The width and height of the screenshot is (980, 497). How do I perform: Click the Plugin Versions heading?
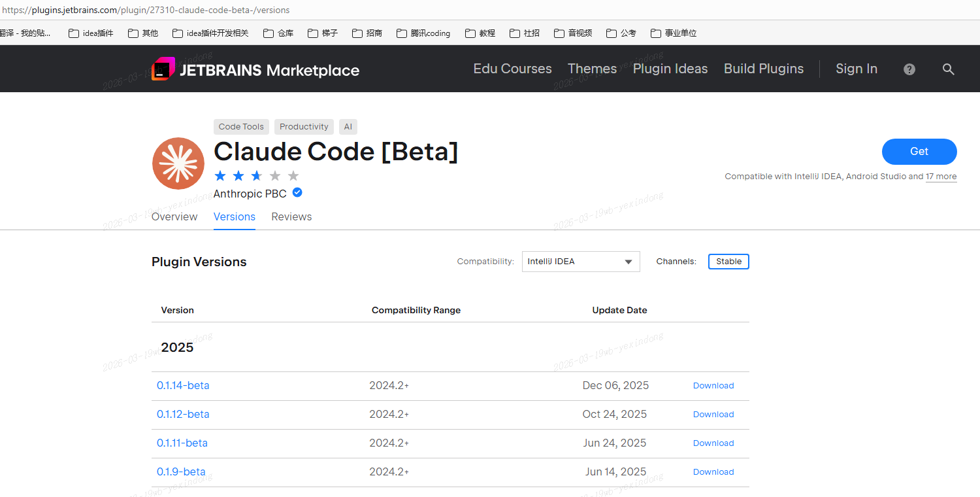[x=199, y=262]
